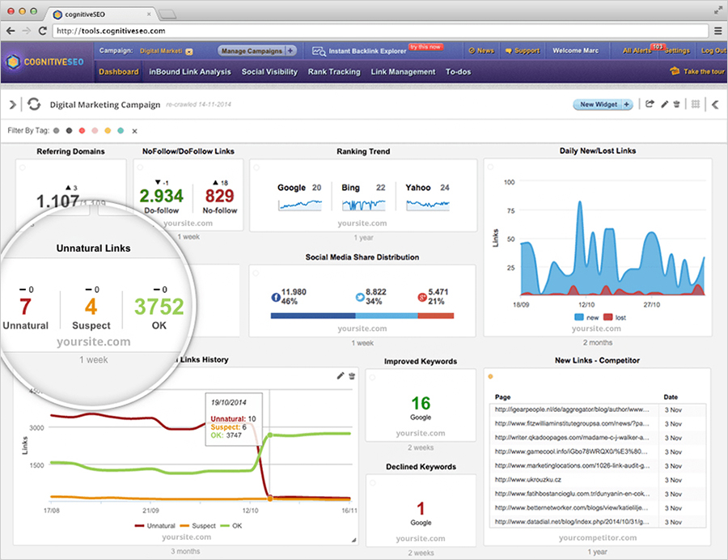
Task: Click the No-follow count 829
Action: pos(219,196)
